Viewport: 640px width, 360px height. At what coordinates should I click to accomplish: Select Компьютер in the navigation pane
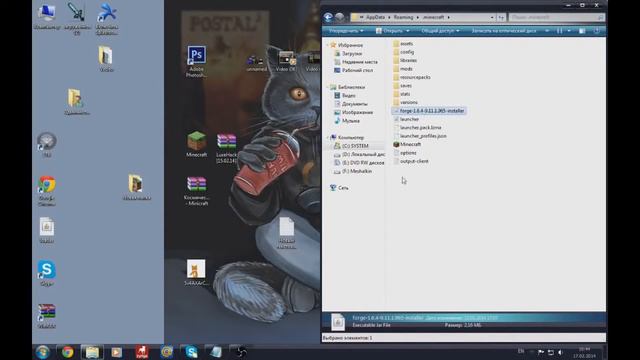point(351,138)
